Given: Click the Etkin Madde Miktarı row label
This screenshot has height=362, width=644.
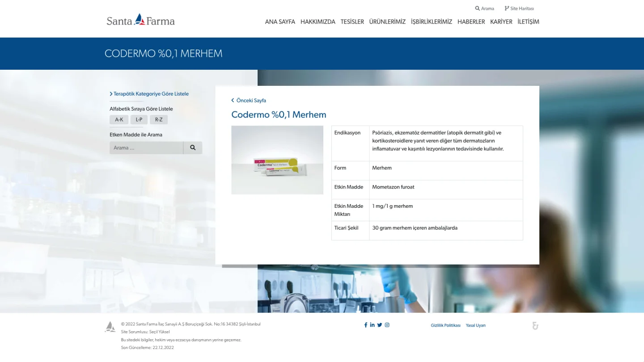Looking at the screenshot, I should click(x=349, y=210).
